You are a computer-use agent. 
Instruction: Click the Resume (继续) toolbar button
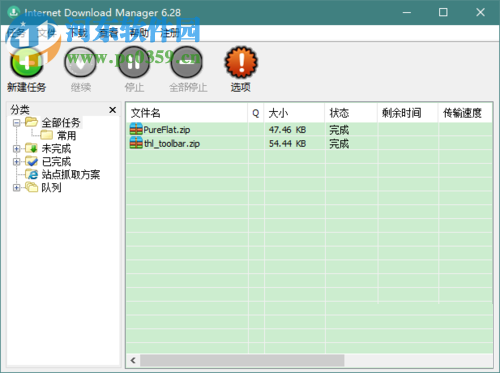coord(80,70)
